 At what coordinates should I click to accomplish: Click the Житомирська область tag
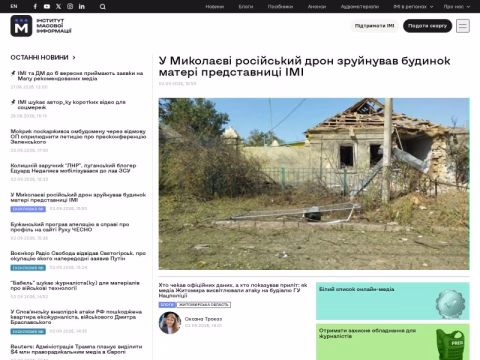[204, 305]
